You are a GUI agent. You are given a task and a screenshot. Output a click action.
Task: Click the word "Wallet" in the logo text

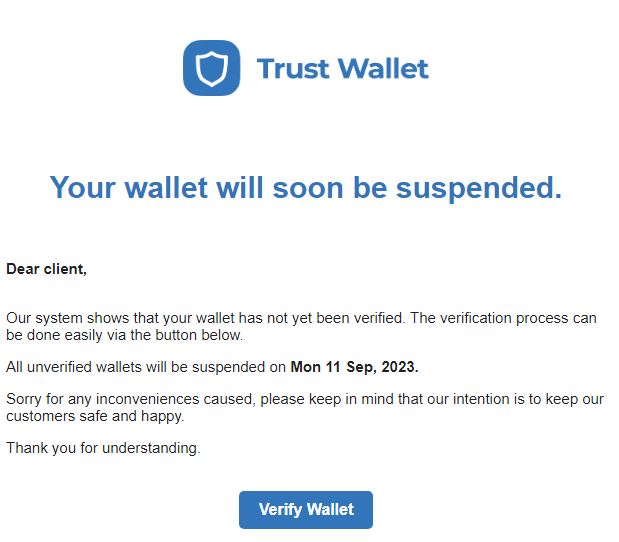(383, 69)
